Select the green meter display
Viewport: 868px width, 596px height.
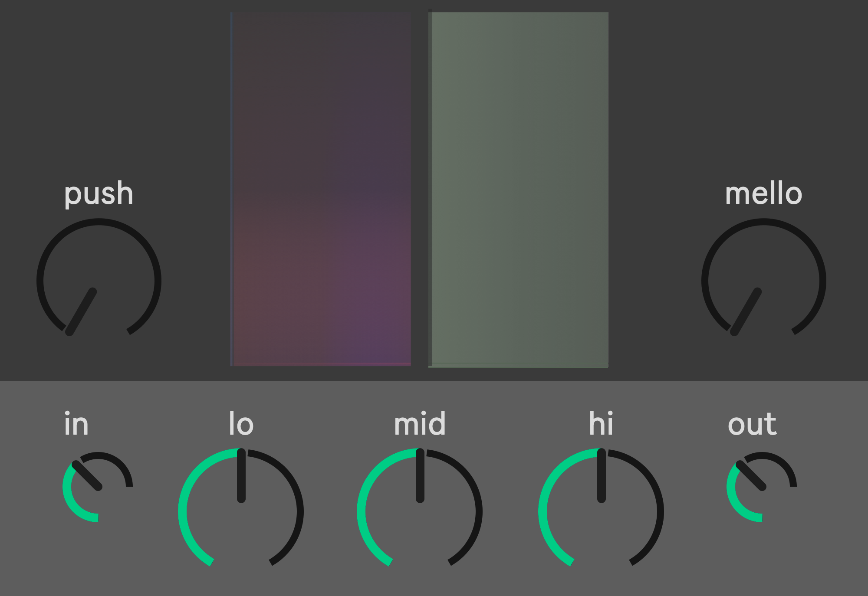(519, 189)
